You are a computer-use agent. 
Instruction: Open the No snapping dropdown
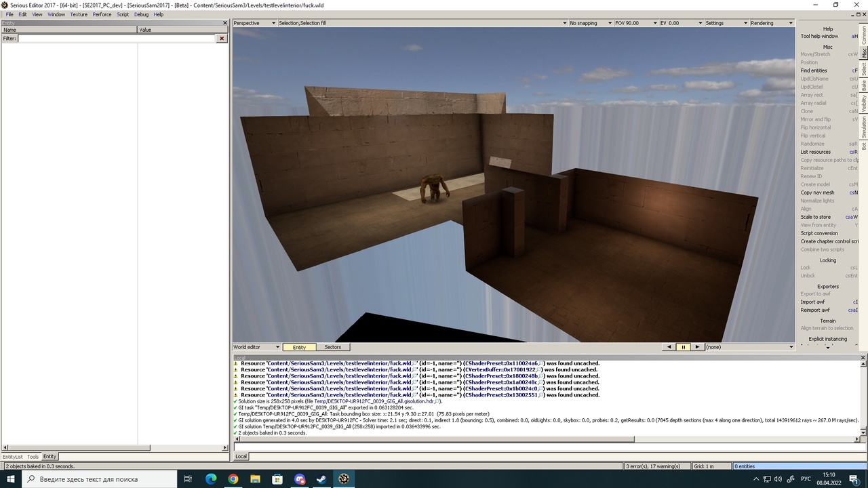590,23
